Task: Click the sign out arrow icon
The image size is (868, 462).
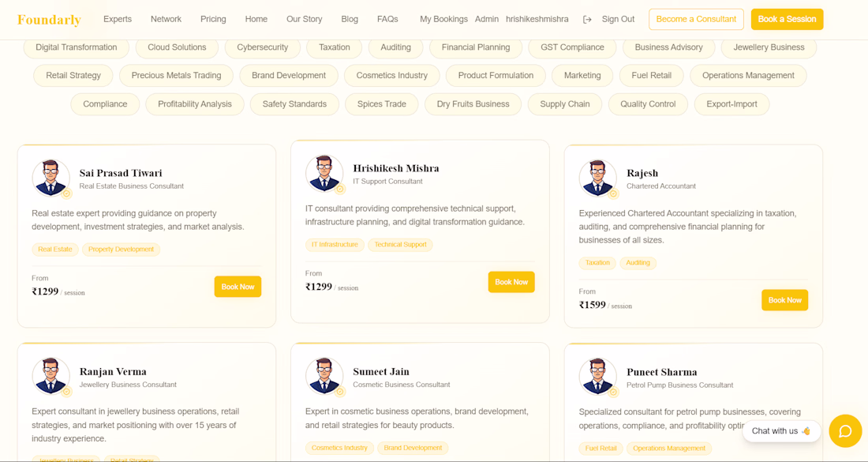Action: pos(587,20)
